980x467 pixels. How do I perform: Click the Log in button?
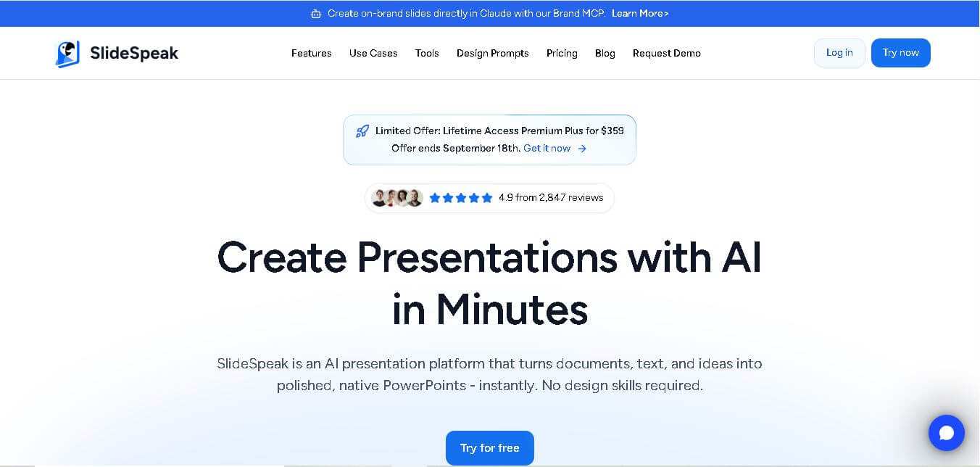(839, 53)
